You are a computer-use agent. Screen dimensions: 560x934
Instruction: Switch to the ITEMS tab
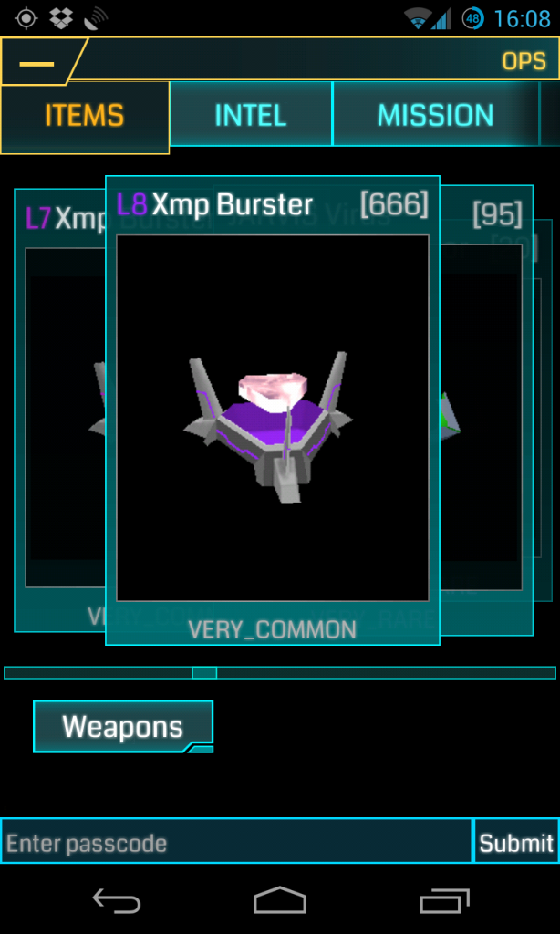click(85, 116)
